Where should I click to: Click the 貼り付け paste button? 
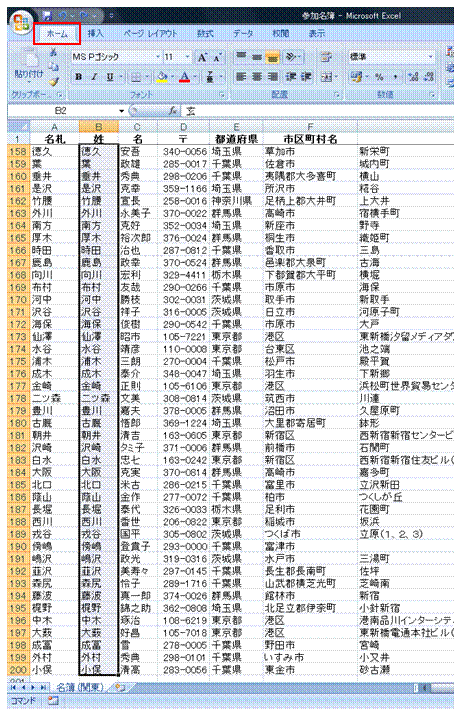coord(30,68)
